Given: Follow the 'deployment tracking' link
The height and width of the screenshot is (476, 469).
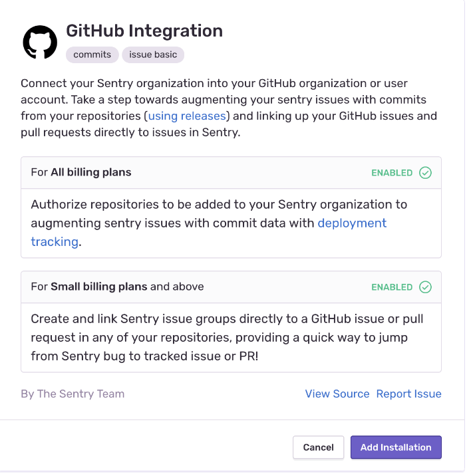Looking at the screenshot, I should 352,223.
